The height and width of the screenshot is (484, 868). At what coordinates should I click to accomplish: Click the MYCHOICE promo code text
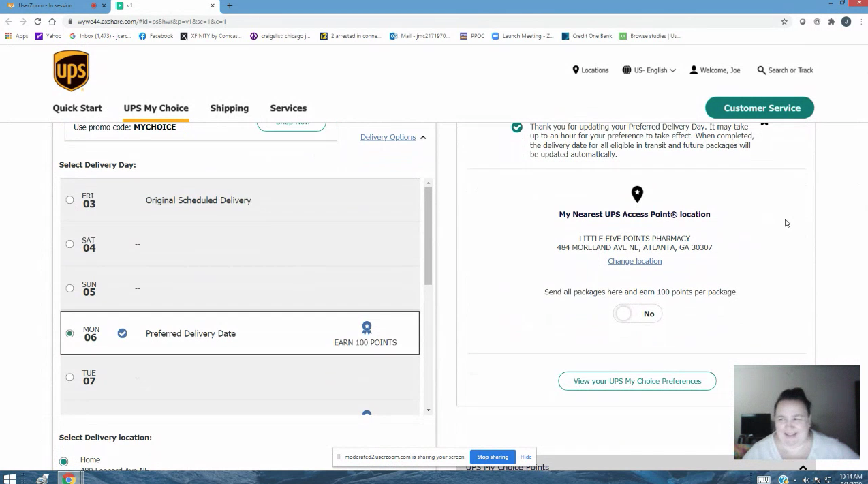pyautogui.click(x=155, y=127)
